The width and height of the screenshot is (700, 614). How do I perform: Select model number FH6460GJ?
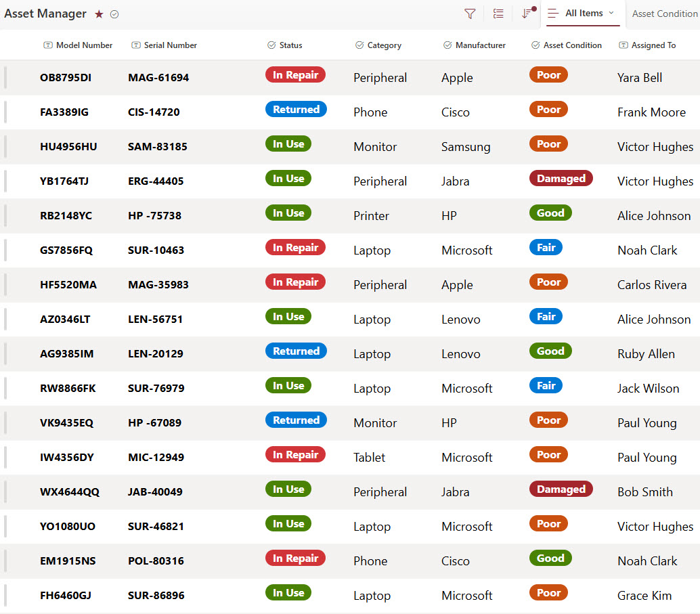click(x=66, y=595)
